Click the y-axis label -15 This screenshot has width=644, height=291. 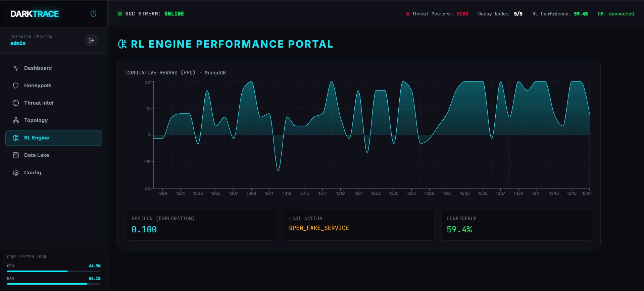coord(147,162)
